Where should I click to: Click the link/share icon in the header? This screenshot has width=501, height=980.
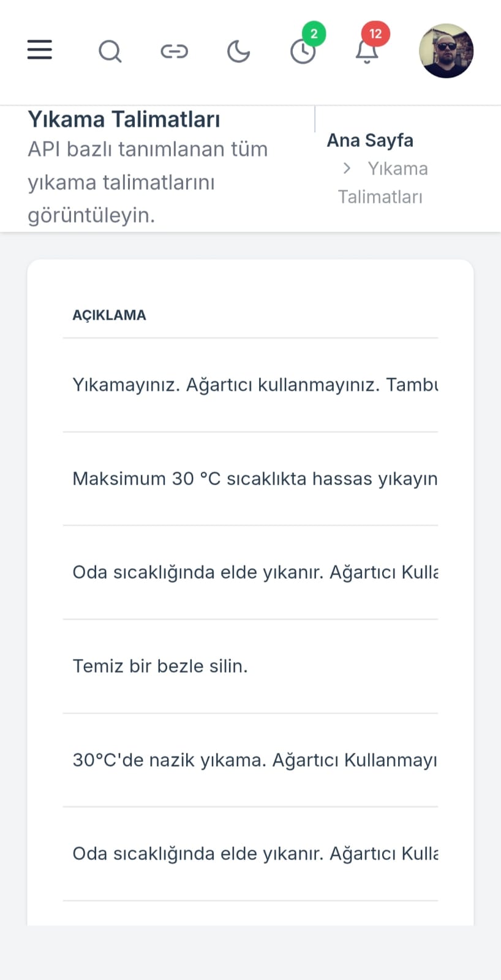175,51
